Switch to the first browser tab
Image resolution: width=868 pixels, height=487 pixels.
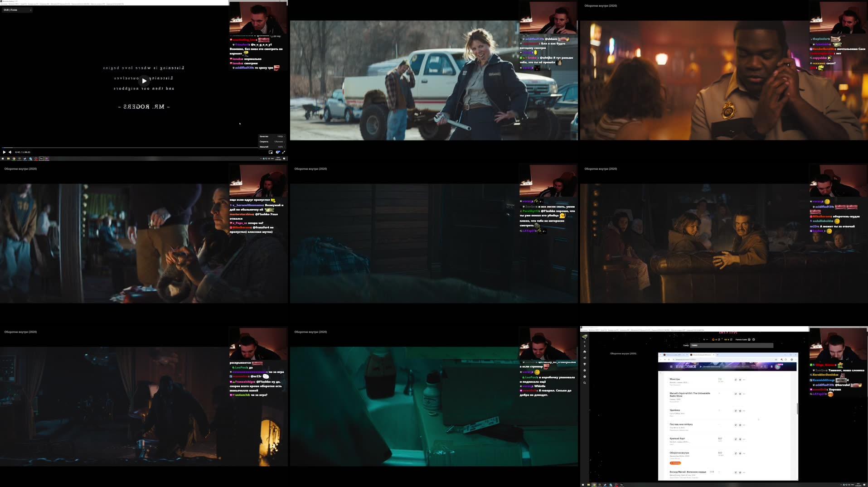(674, 355)
